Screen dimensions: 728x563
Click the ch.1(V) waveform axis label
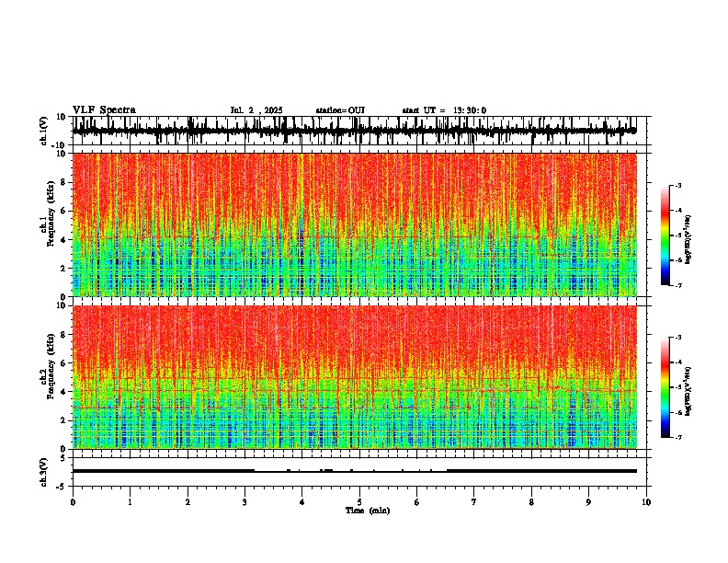44,131
